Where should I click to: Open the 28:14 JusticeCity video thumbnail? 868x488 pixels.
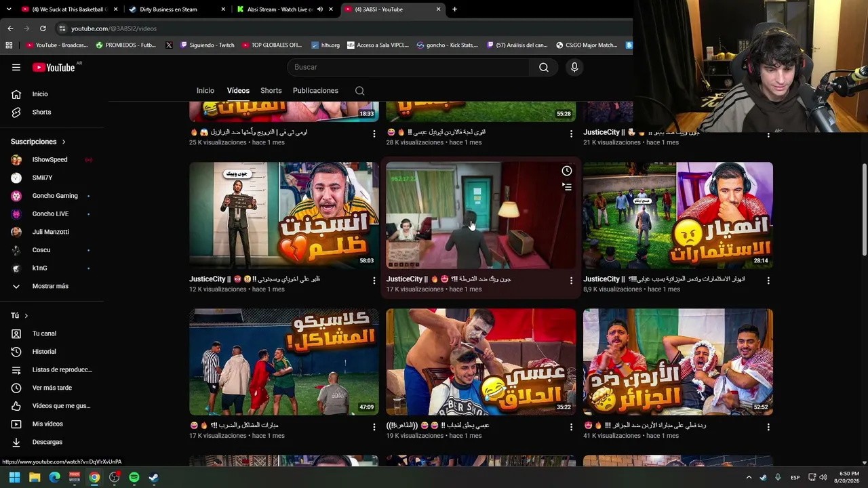click(678, 215)
